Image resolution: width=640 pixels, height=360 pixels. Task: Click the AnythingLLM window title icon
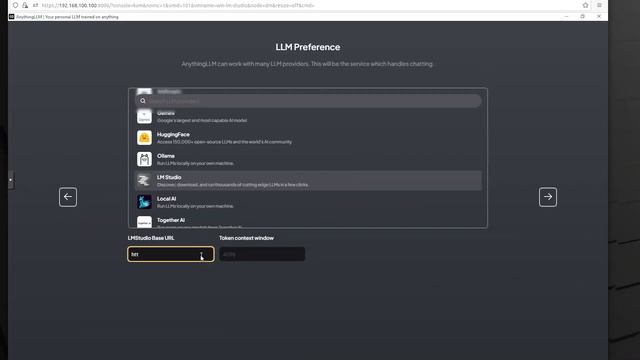(11, 17)
